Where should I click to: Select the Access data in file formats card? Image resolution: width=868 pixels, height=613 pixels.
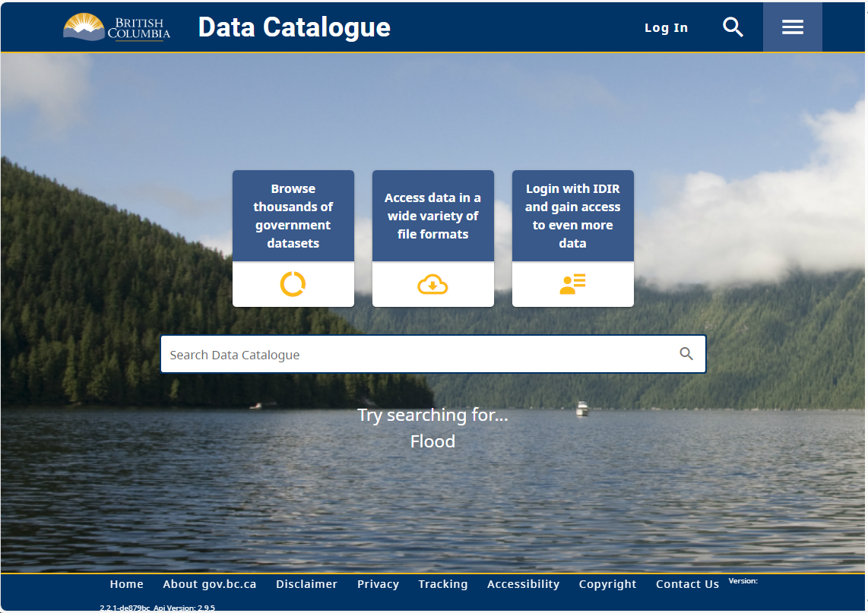(432, 216)
